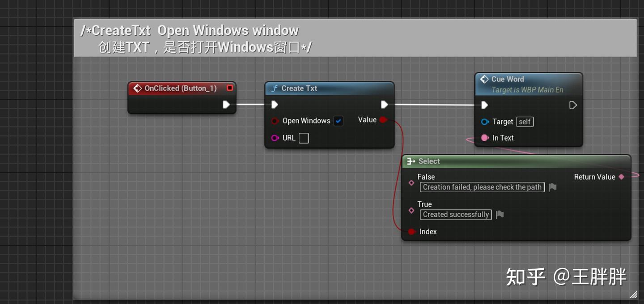Click the Index pin on Select node
644x304 pixels.
tap(412, 232)
